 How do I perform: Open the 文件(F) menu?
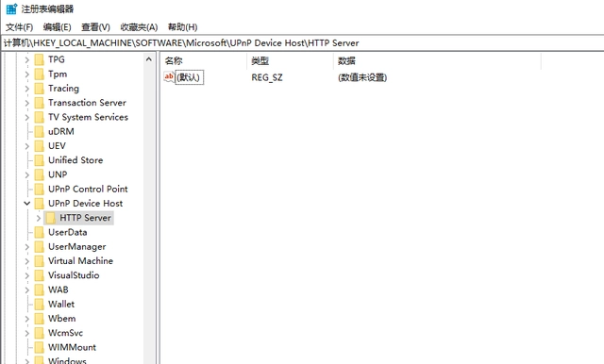tap(19, 27)
